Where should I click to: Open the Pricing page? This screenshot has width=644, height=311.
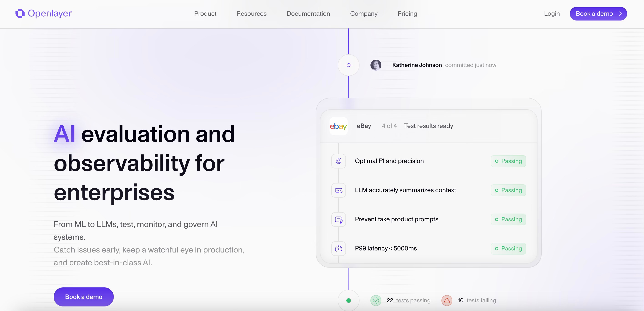[407, 13]
